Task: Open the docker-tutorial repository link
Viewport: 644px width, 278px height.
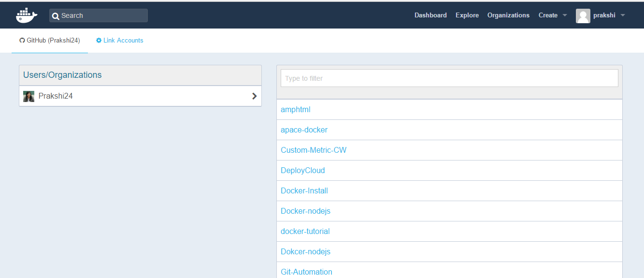Action: click(305, 232)
